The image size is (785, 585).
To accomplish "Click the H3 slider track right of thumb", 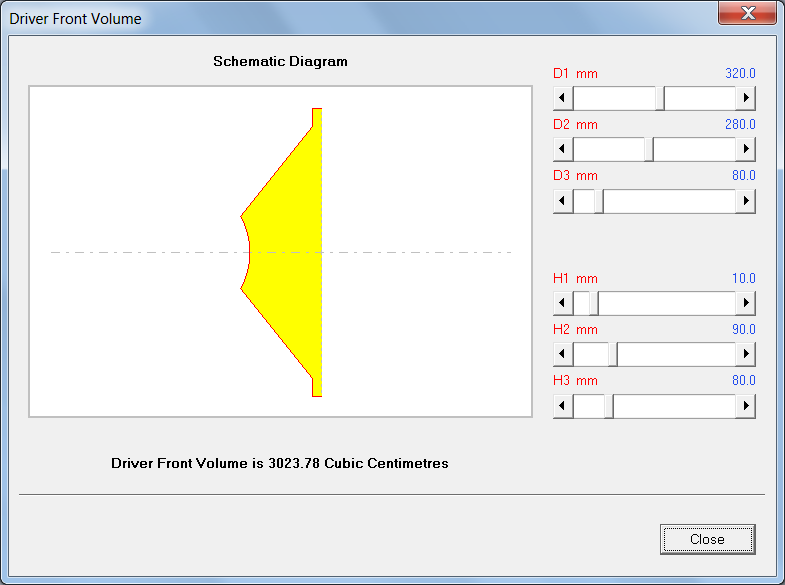I will coord(674,406).
